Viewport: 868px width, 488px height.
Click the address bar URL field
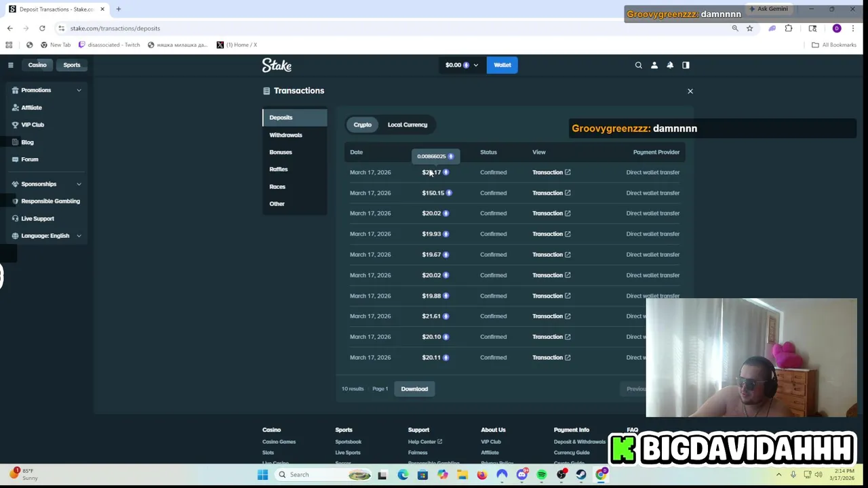(x=393, y=28)
